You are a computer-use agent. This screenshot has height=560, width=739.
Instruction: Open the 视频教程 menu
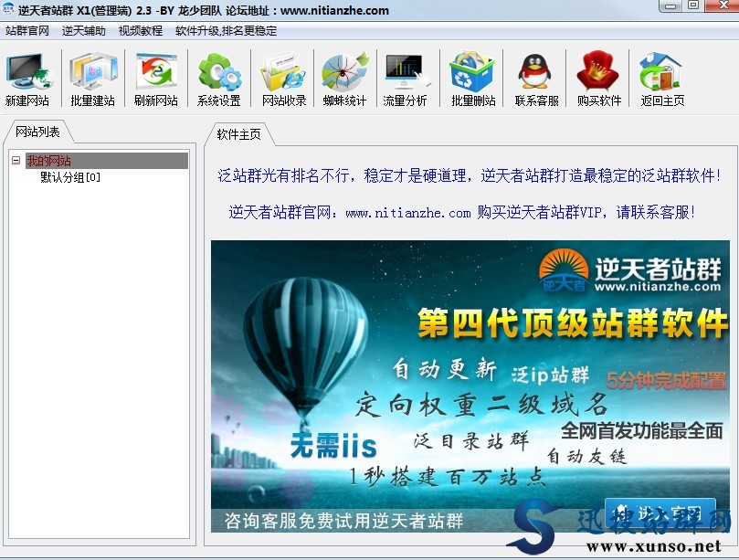pyautogui.click(x=141, y=31)
